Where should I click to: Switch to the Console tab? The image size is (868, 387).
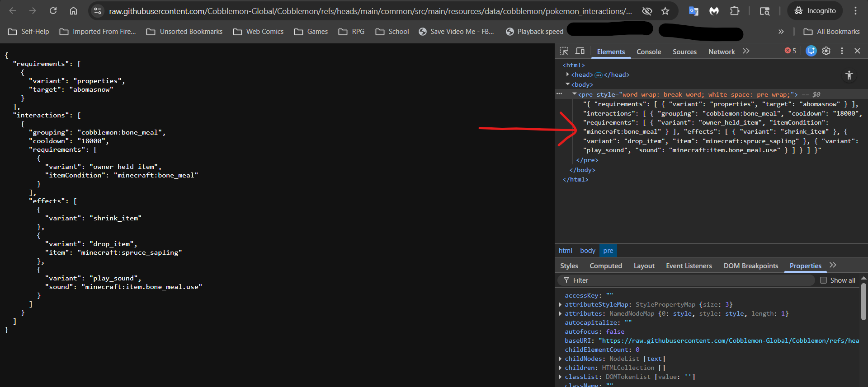tap(649, 52)
